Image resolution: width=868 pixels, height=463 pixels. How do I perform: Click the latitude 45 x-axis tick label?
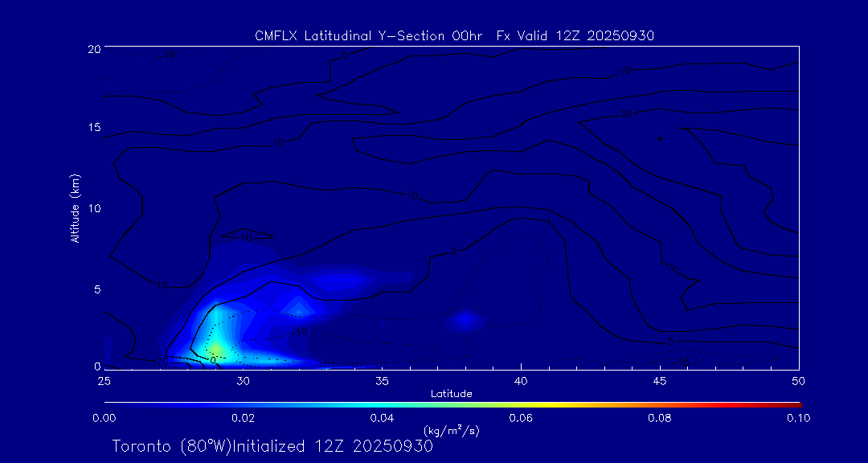(660, 380)
